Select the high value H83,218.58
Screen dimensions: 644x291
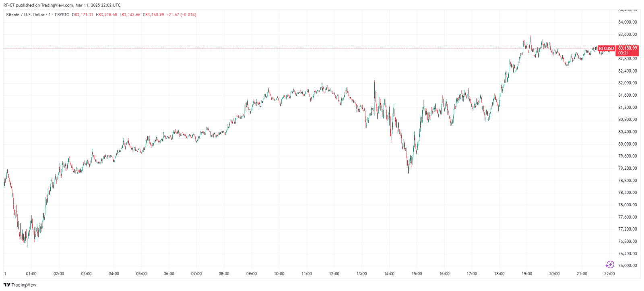pos(106,15)
